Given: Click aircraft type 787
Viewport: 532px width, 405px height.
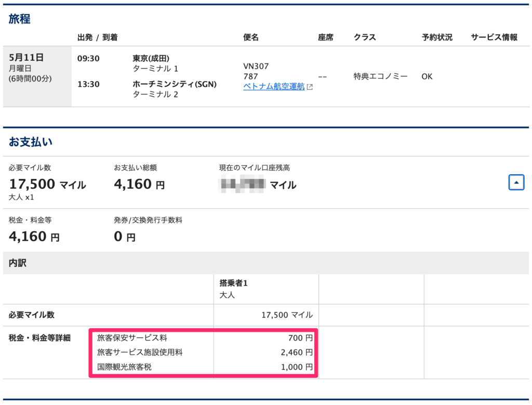Looking at the screenshot, I should pyautogui.click(x=250, y=76).
